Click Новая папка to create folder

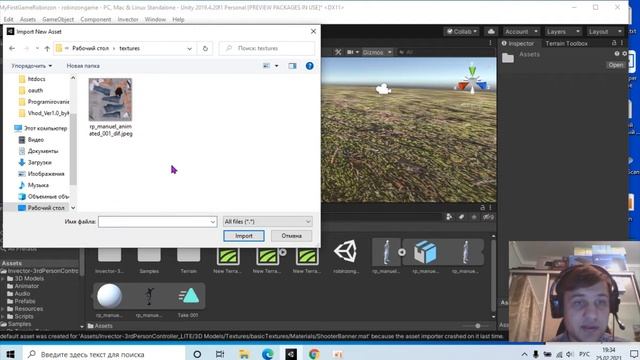(x=83, y=66)
